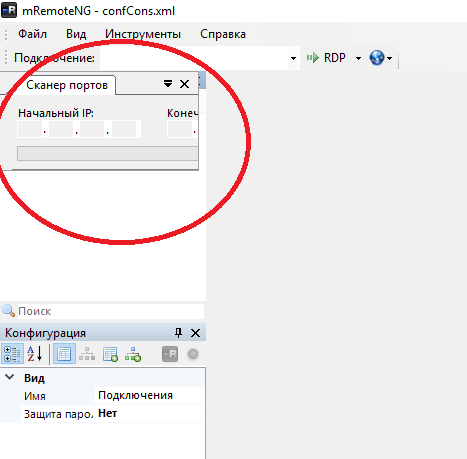
Task: Open the Файл menu
Action: [32, 34]
